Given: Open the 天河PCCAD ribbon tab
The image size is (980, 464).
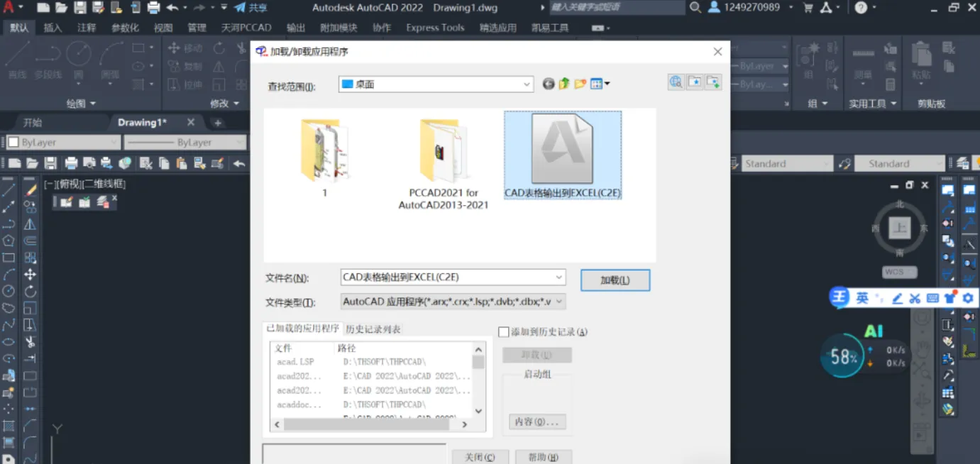Looking at the screenshot, I should coord(246,28).
